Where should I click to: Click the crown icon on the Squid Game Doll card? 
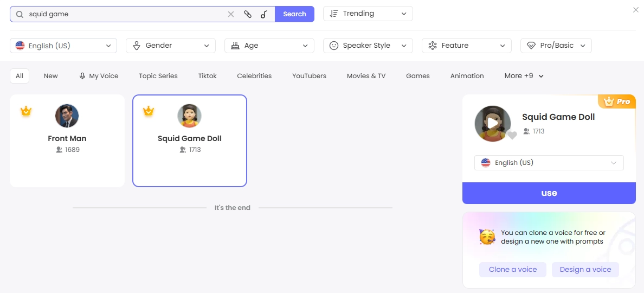pos(149,111)
